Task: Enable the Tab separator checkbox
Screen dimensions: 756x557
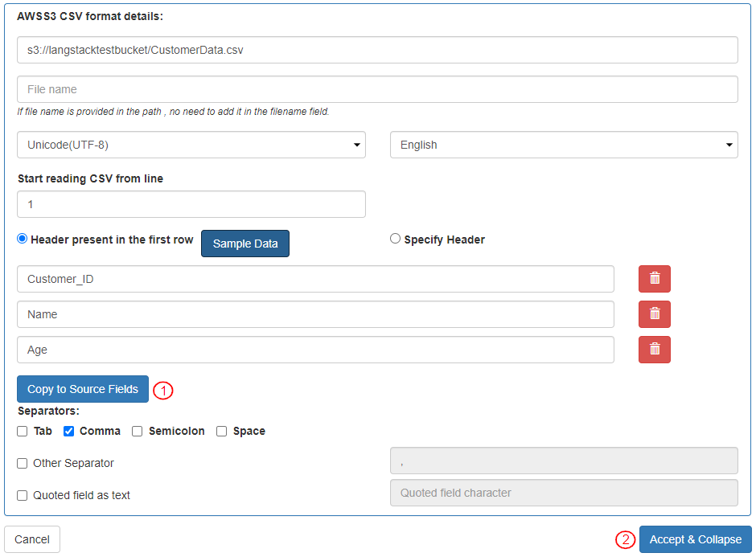Action: coord(23,431)
